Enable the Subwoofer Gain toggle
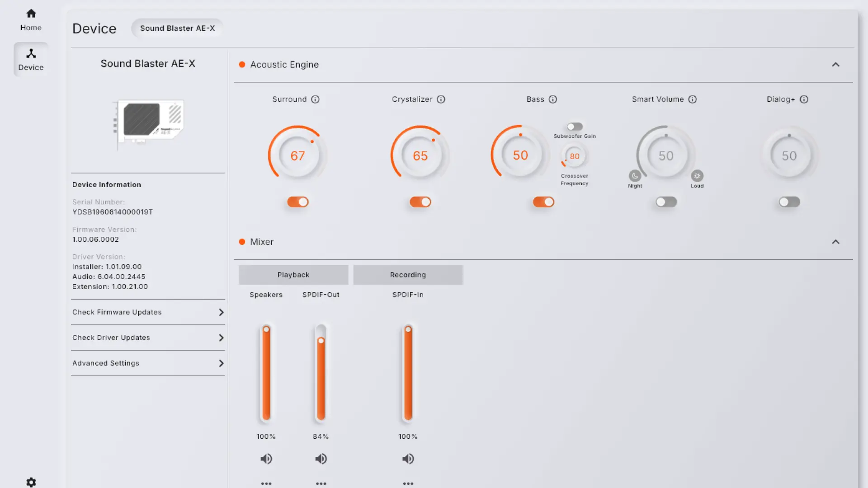 point(575,127)
